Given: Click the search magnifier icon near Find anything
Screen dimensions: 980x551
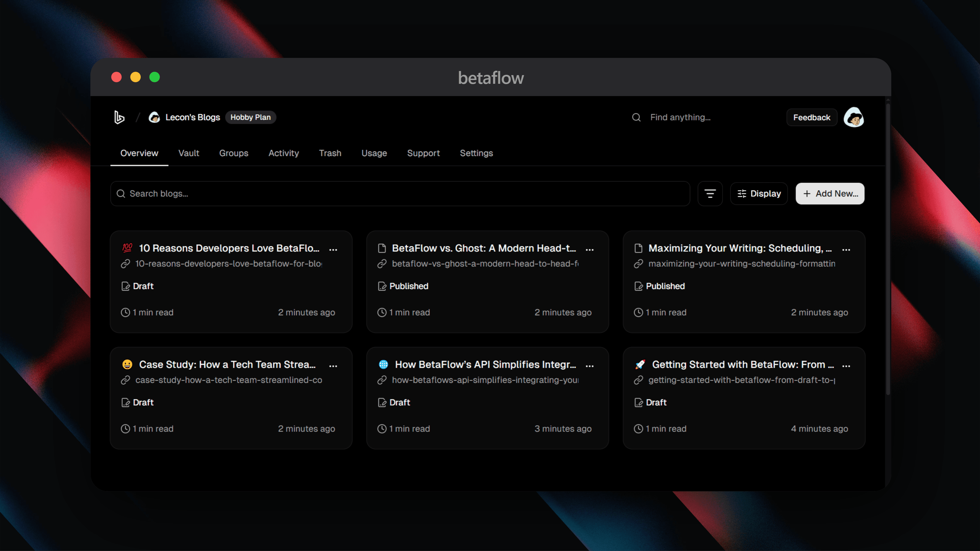Looking at the screenshot, I should point(636,118).
